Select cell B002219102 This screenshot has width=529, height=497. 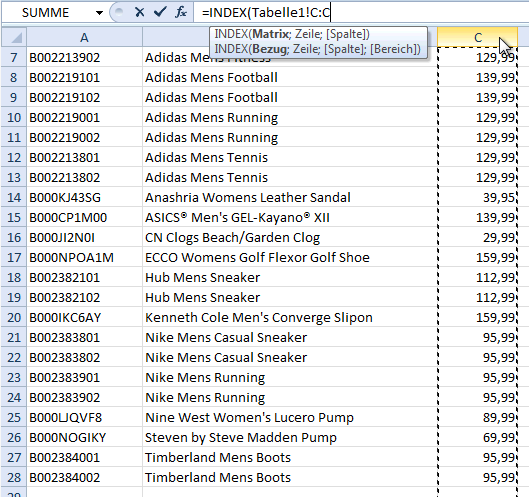tap(84, 98)
